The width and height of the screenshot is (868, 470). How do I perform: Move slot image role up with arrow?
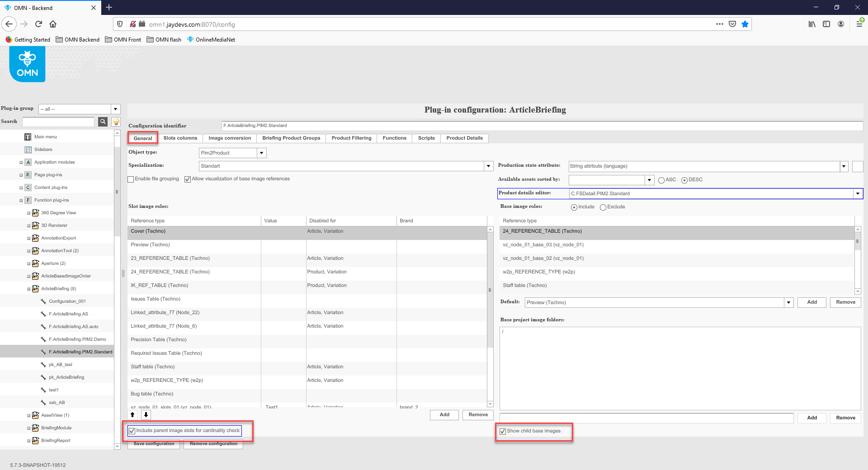(x=132, y=414)
